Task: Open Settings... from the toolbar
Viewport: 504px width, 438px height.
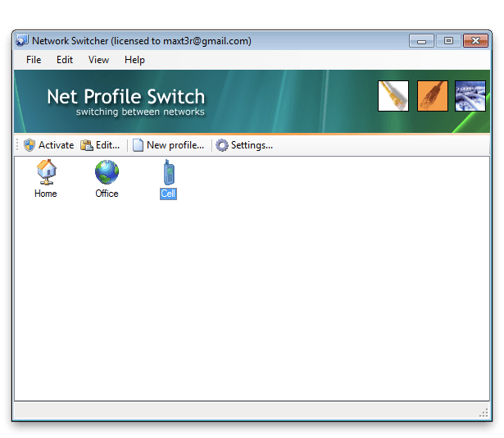Action: tap(244, 145)
